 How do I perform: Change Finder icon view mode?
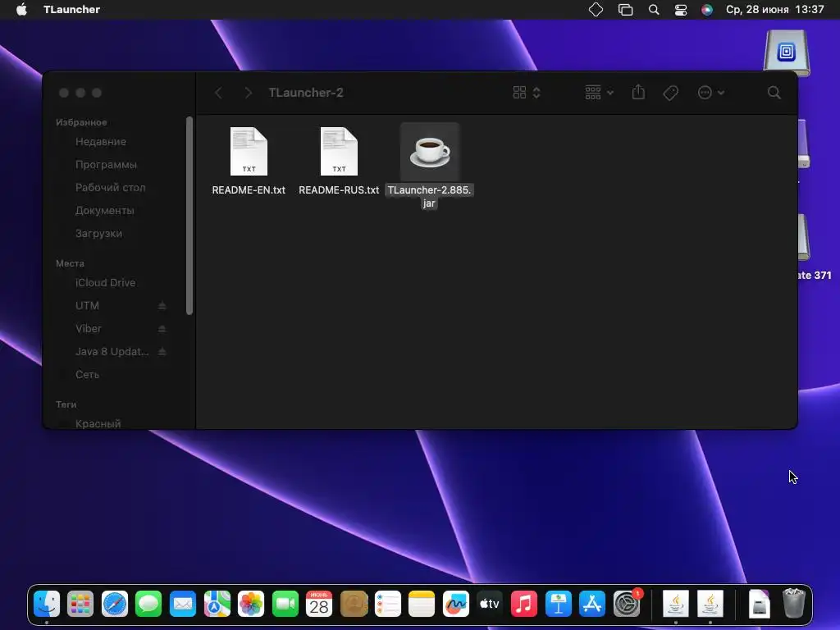527,93
